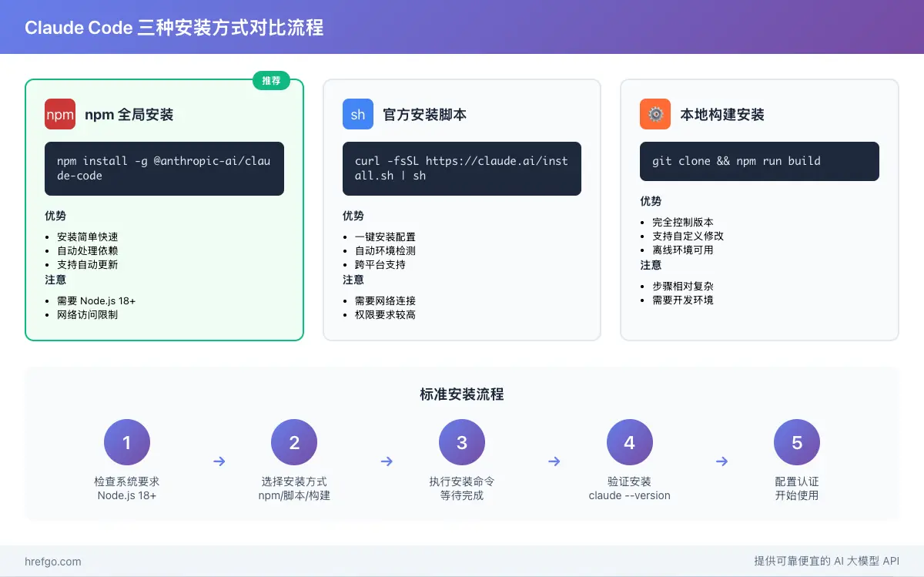Screen dimensions: 924x577
Task: Click 注意 heading in 本地构建安装 card
Action: pos(651,265)
